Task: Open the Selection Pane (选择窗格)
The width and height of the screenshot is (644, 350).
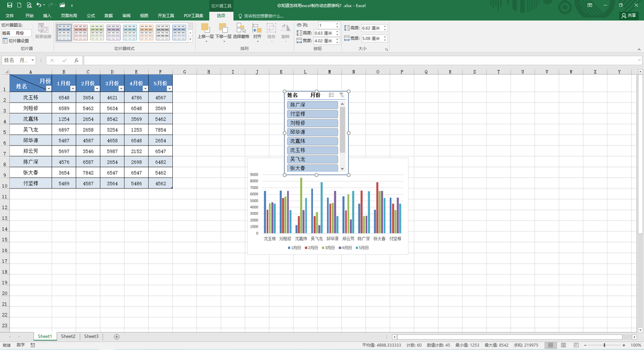Action: [x=241, y=28]
